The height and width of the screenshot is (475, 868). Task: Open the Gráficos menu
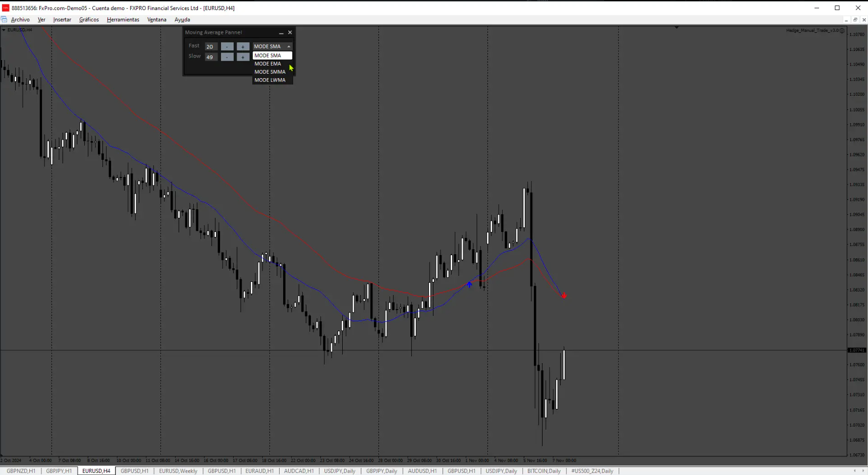[x=89, y=20]
